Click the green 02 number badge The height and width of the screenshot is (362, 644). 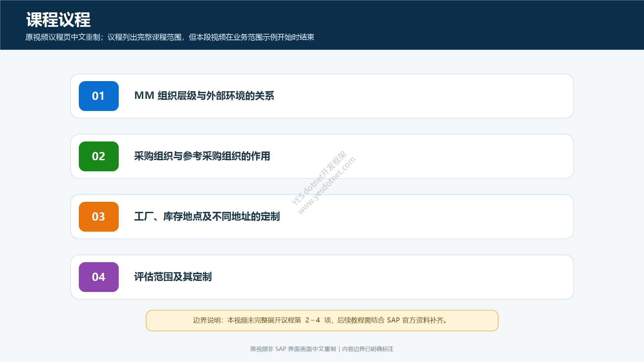point(99,156)
